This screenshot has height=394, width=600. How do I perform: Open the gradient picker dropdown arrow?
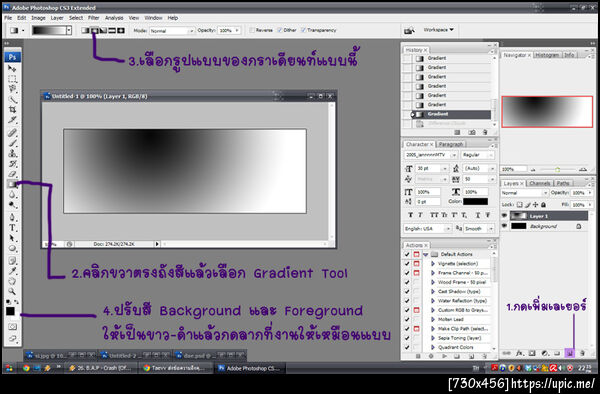tap(69, 30)
